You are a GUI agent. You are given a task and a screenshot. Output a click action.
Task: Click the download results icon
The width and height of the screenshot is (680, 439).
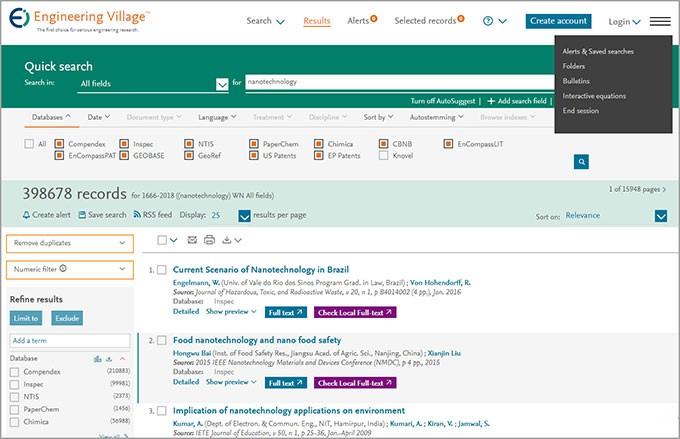point(226,239)
